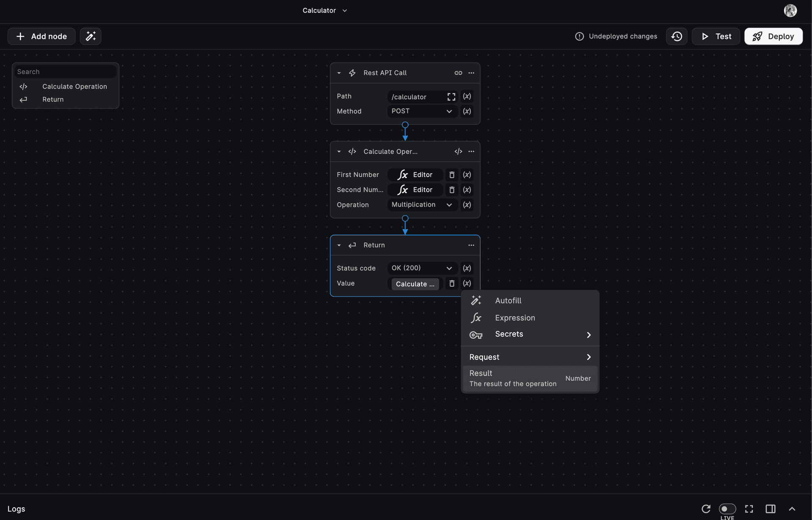Open code view icon on Calculate Operation node
812x520 pixels.
pyautogui.click(x=458, y=152)
